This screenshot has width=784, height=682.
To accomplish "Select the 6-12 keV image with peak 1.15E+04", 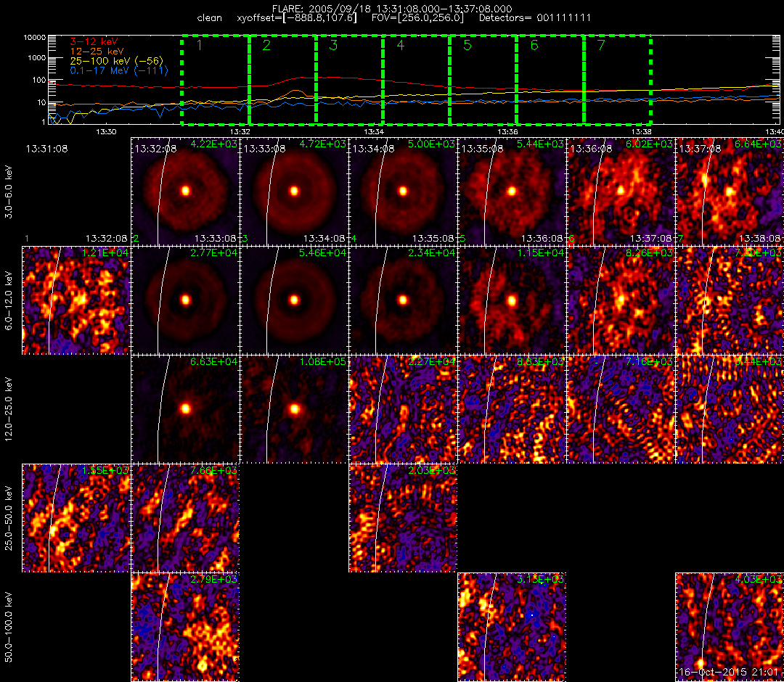I will pos(512,300).
